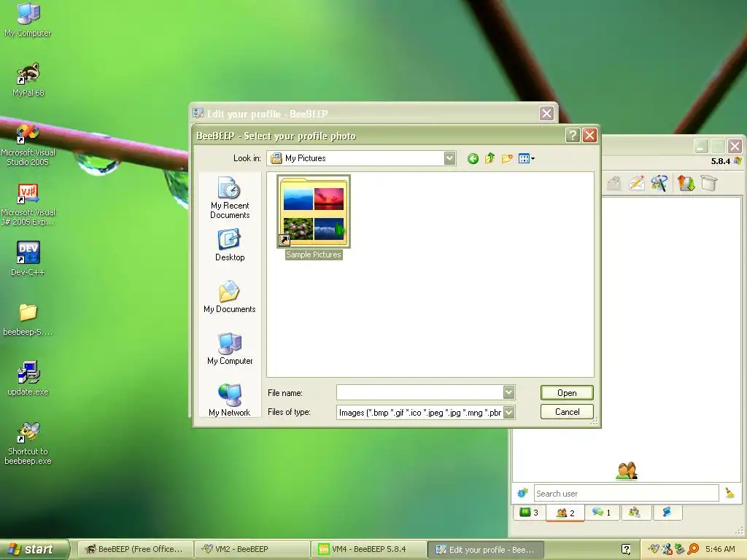Click the trash bin icon in BeeBEEP toolbar

709,183
